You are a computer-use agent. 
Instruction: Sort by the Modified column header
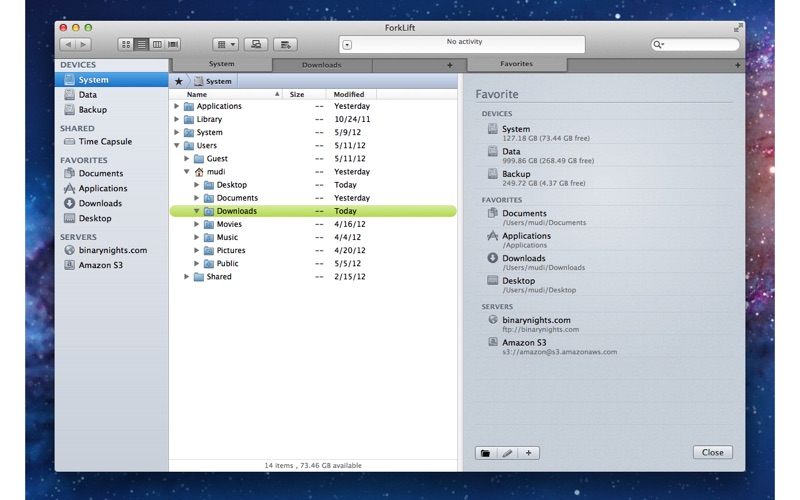click(x=349, y=94)
